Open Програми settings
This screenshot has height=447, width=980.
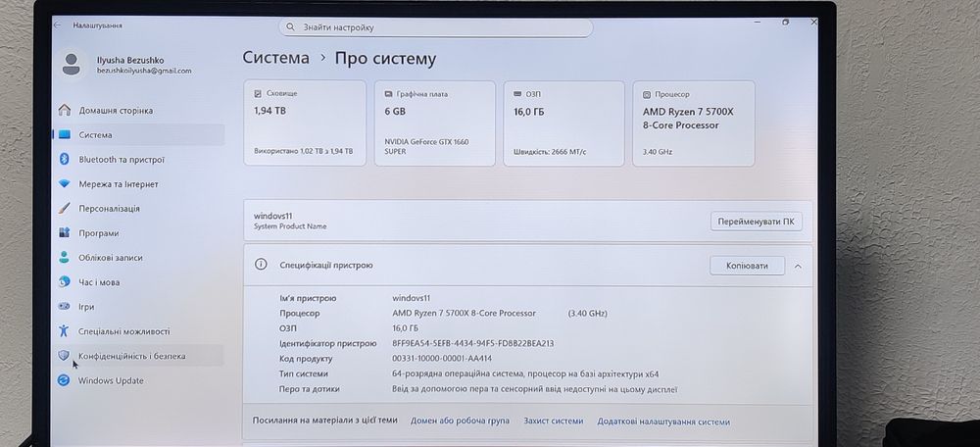tap(98, 233)
